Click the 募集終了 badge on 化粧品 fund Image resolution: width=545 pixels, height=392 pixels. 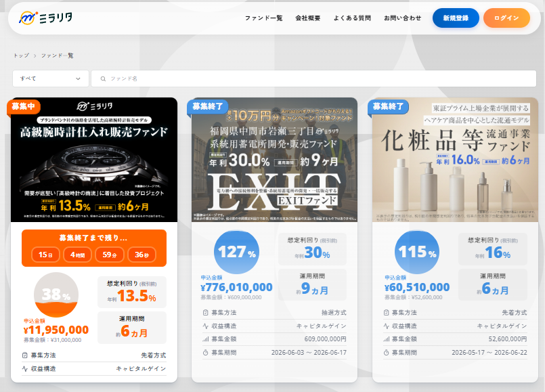(388, 106)
